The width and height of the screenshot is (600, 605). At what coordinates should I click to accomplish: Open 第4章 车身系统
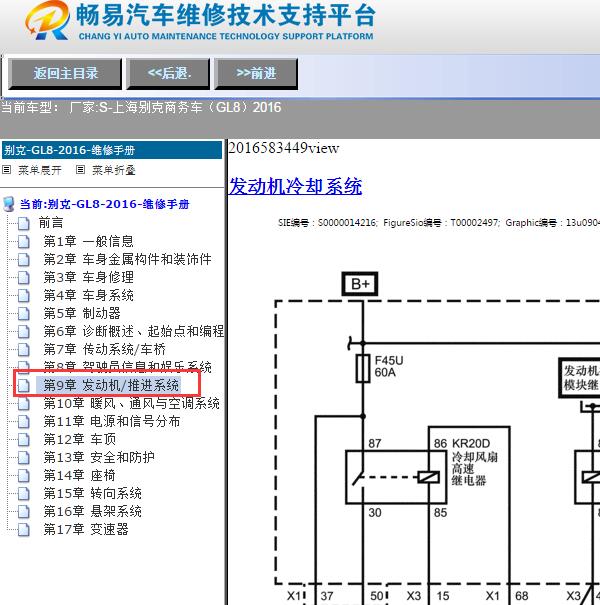coord(88,295)
